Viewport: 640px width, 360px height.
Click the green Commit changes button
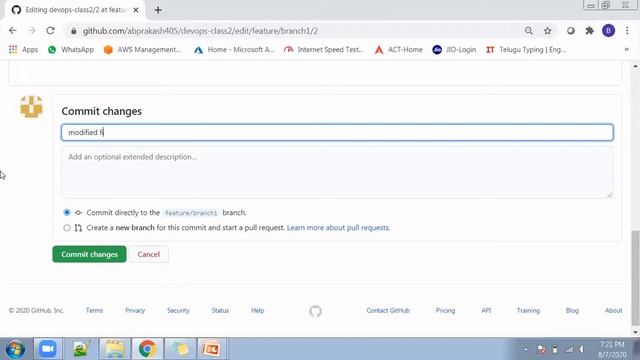pos(89,254)
